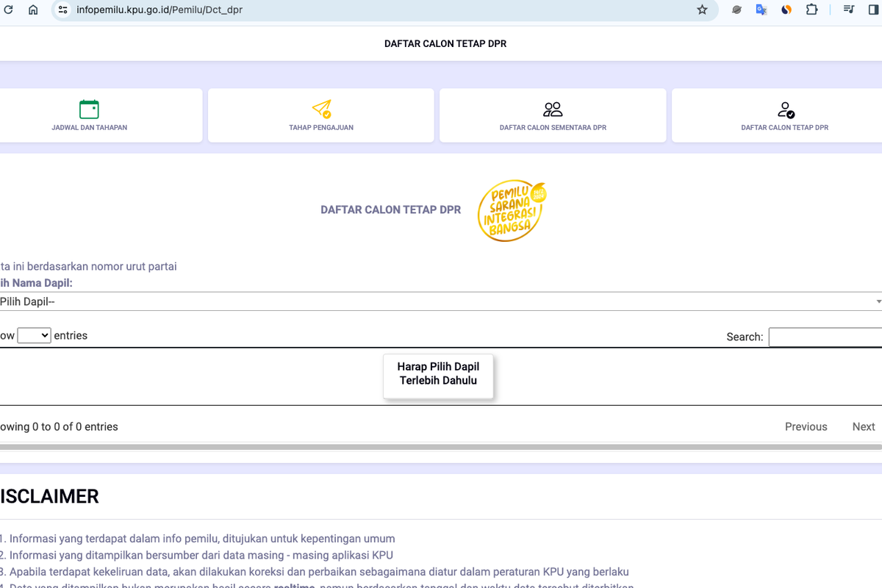This screenshot has height=588, width=882.
Task: Bookmark this page with the star icon
Action: click(702, 10)
